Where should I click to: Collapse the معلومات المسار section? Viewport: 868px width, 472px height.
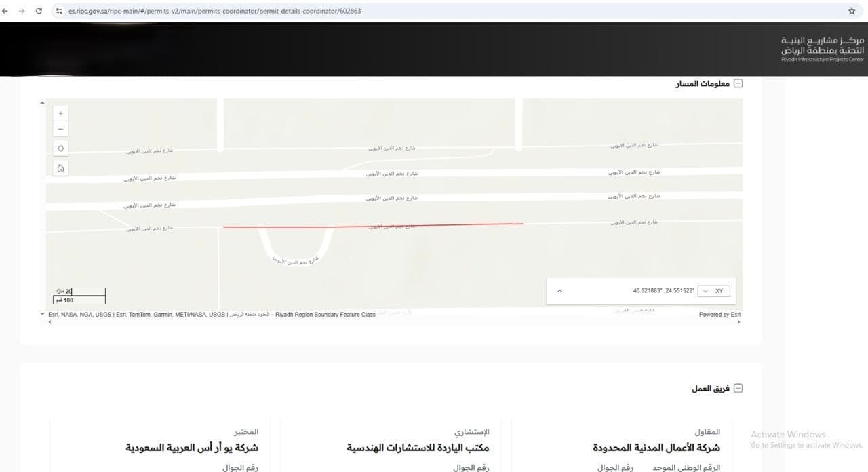click(738, 83)
